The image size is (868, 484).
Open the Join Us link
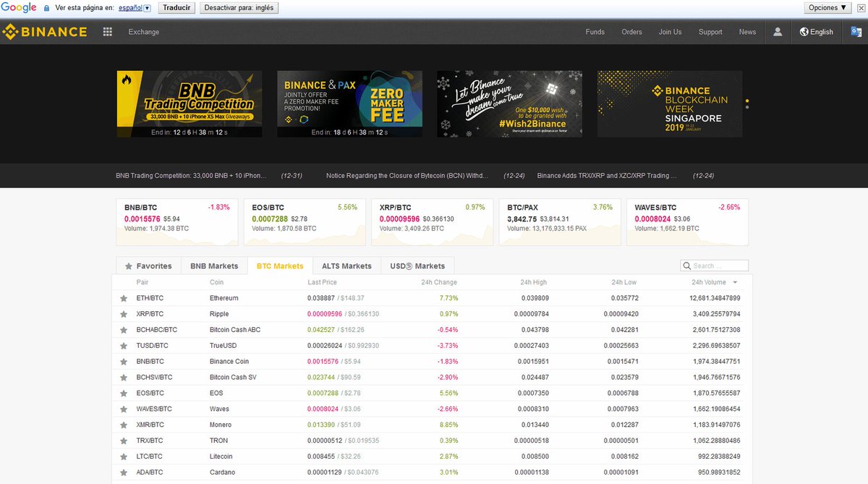point(670,32)
